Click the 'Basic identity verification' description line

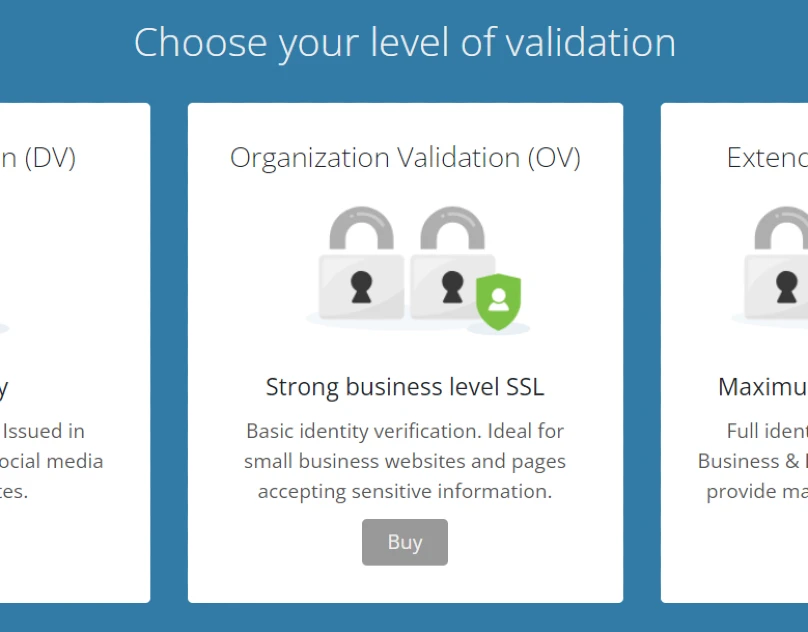point(405,431)
